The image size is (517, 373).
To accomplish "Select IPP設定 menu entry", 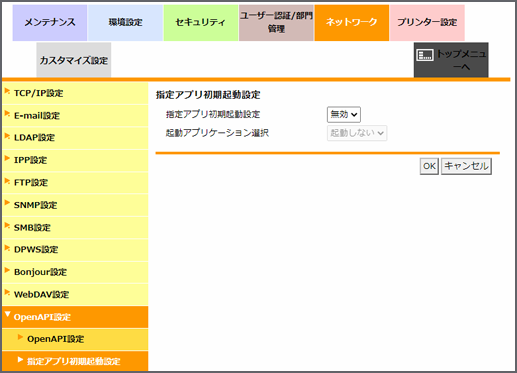I will [75, 160].
